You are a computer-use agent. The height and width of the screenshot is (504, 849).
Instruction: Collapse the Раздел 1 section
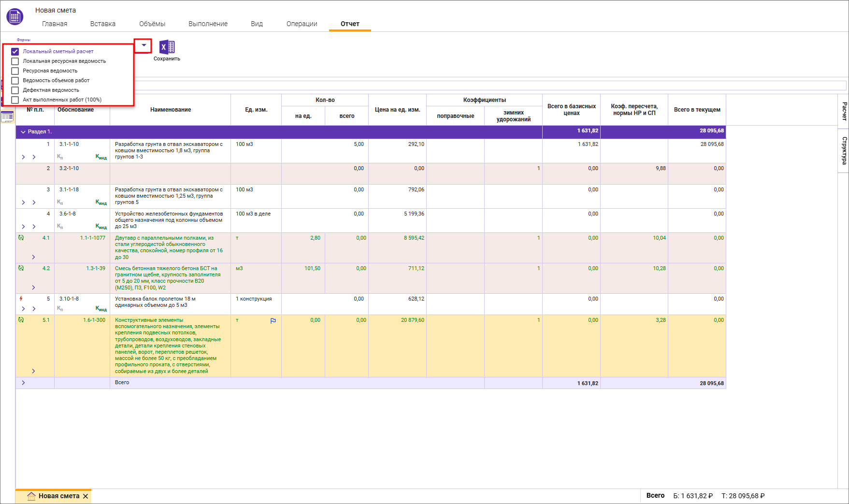point(23,131)
